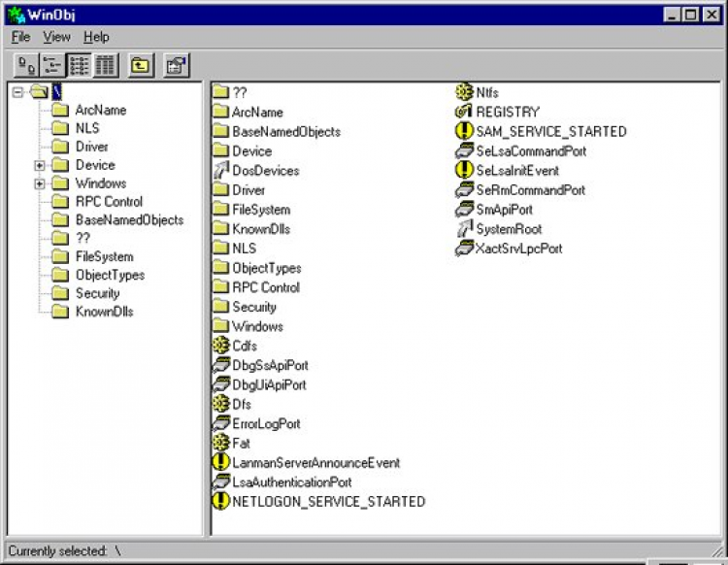This screenshot has width=728, height=565.
Task: Click the REGISTRY key icon
Action: coord(464,112)
